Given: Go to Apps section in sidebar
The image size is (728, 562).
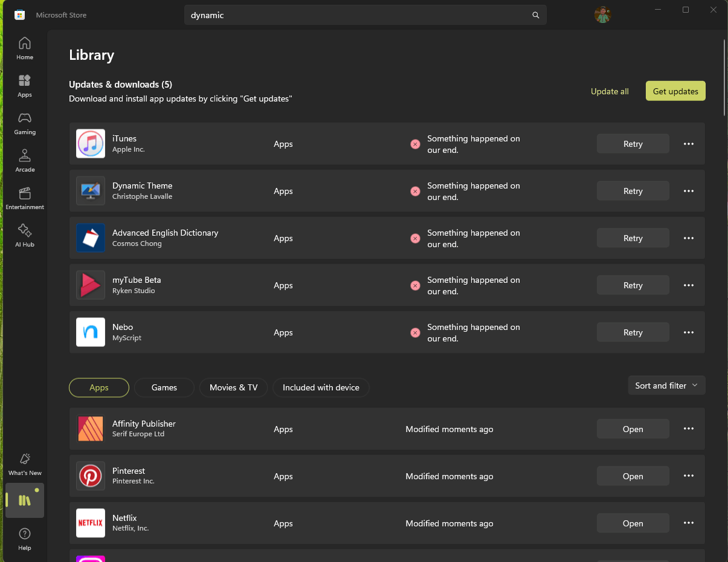Looking at the screenshot, I should [25, 86].
